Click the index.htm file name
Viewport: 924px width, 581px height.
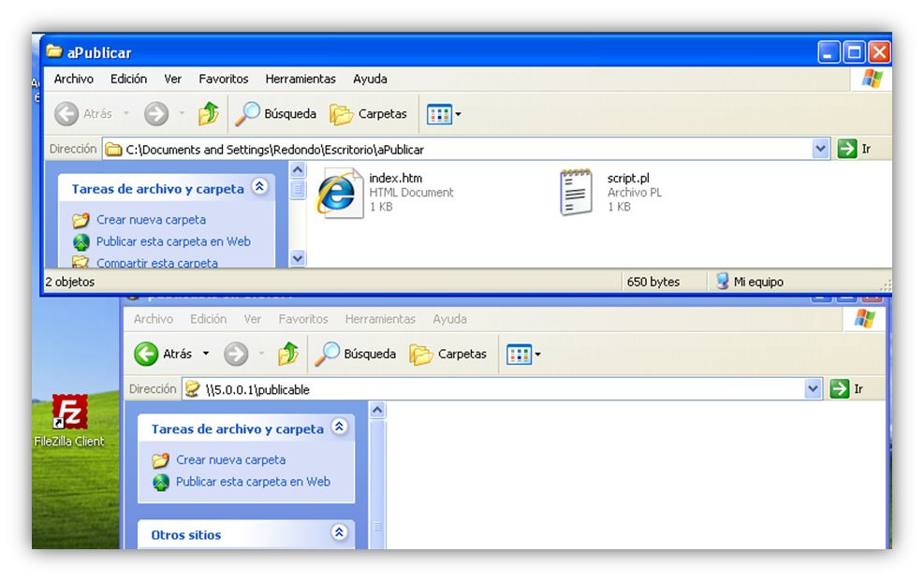395,178
